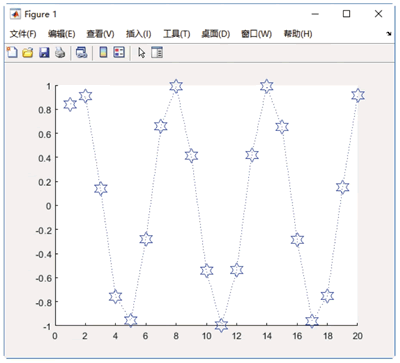Image resolution: width=400 pixels, height=363 pixels.
Task: Open the 帮助(H) menu
Action: pos(298,34)
